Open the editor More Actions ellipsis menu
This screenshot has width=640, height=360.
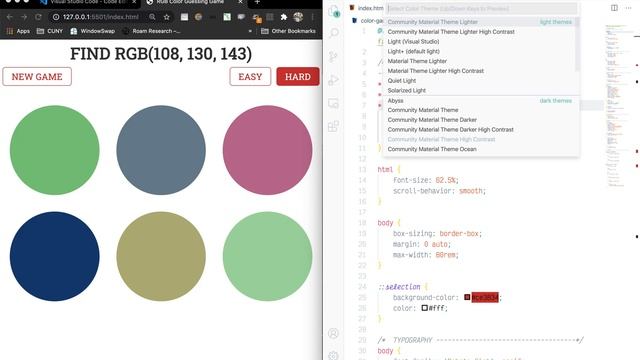click(x=628, y=8)
